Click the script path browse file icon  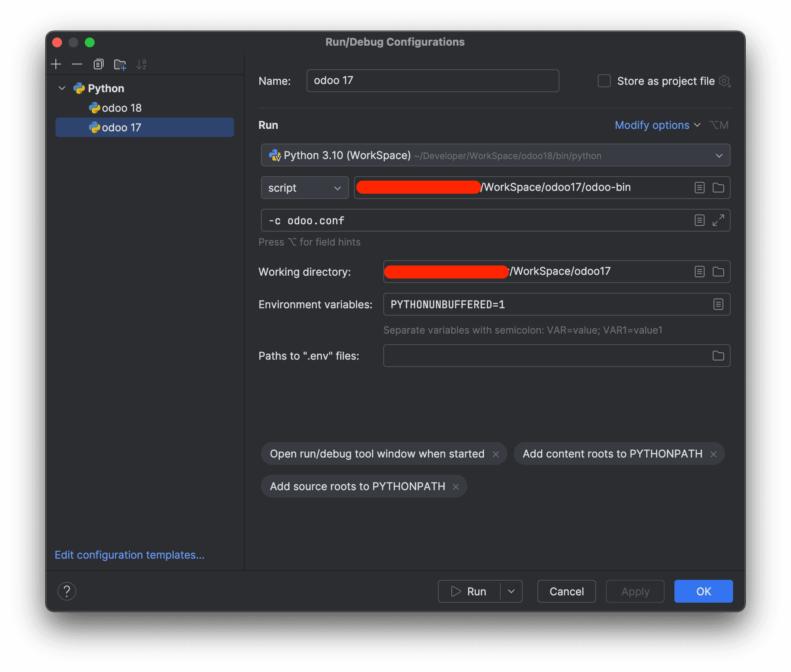pyautogui.click(x=718, y=187)
